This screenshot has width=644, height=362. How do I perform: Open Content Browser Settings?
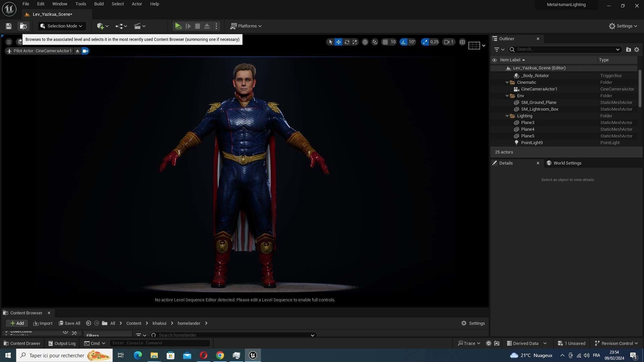coord(473,323)
